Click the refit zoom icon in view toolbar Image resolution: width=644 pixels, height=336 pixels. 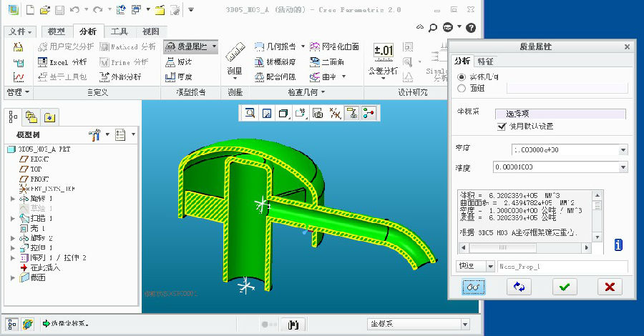250,113
